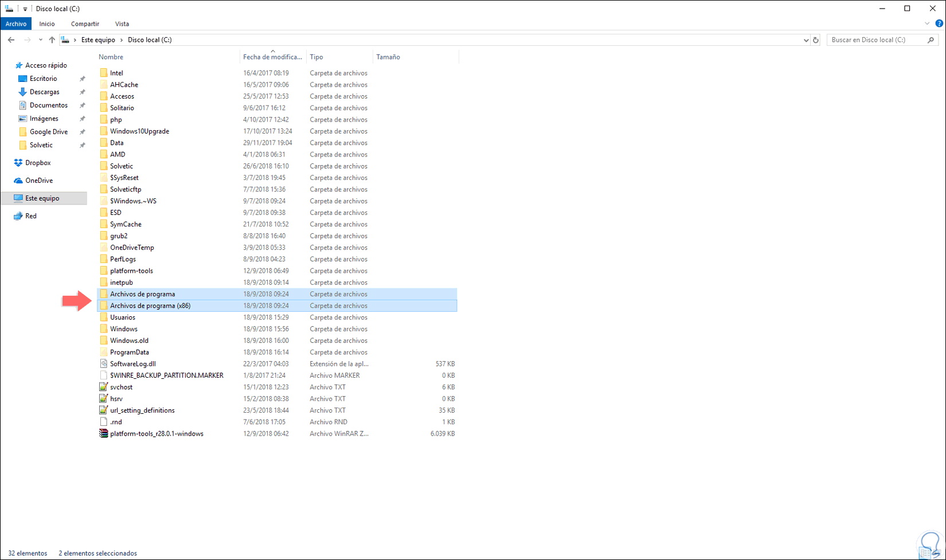Click the "2 elementos seleccionados" status bar text

coord(97,553)
